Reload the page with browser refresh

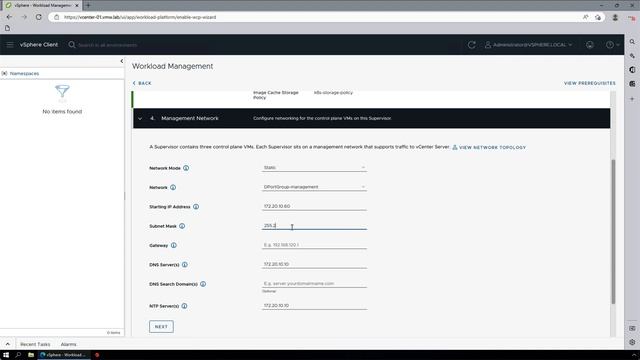38,17
